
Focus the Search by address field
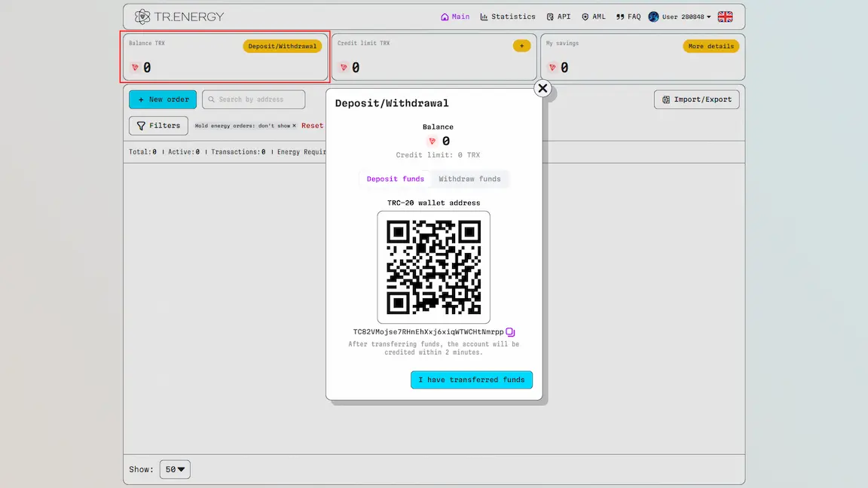click(x=253, y=99)
